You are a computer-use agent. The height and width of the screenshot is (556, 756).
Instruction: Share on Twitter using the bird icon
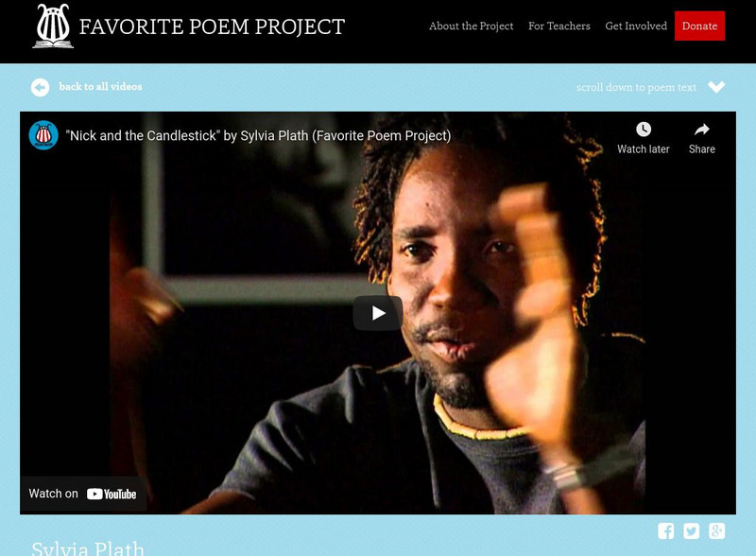[x=692, y=530]
